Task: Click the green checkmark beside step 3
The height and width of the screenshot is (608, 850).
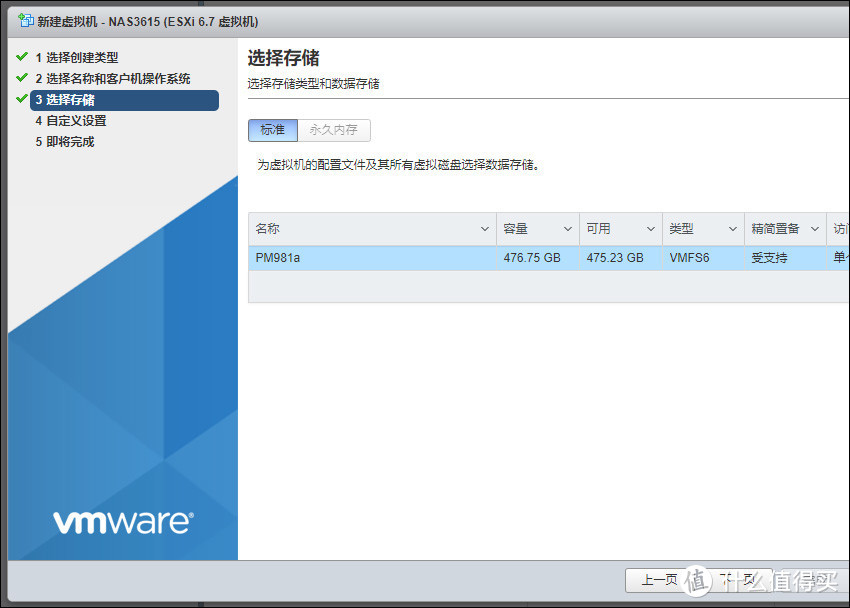Action: point(21,99)
